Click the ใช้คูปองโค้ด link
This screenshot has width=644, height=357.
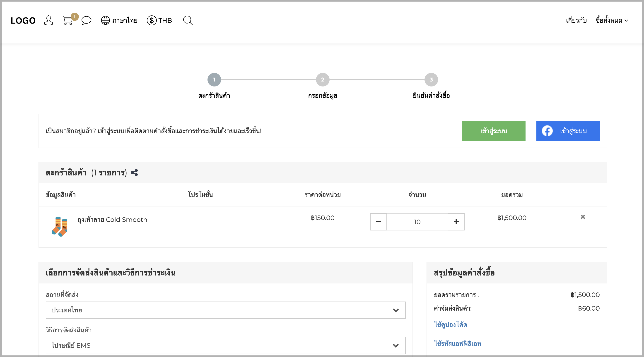pyautogui.click(x=451, y=324)
